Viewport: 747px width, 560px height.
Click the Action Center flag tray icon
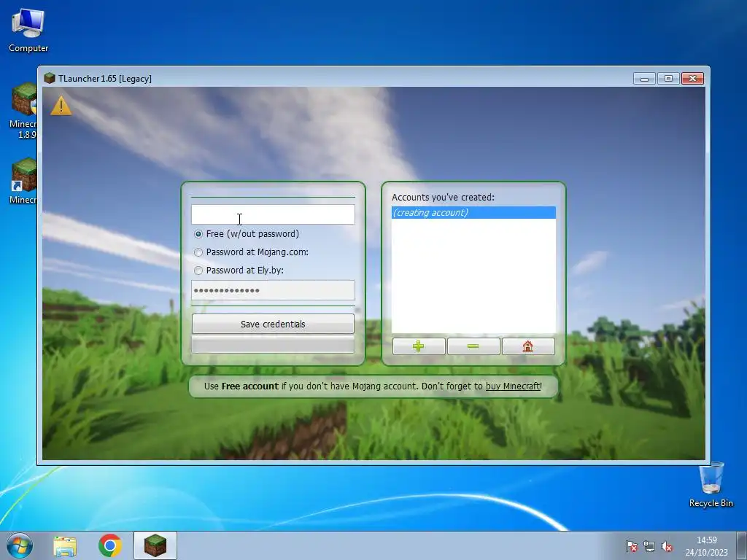632,547
